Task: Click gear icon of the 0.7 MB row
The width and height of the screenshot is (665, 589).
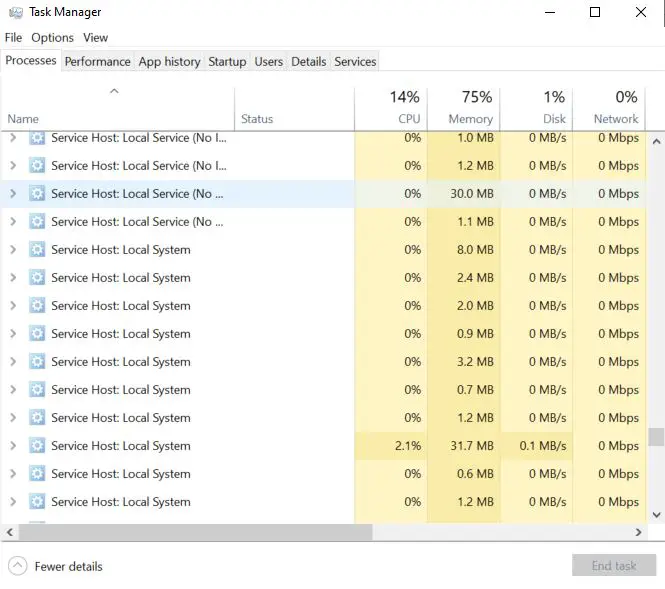Action: (37, 390)
